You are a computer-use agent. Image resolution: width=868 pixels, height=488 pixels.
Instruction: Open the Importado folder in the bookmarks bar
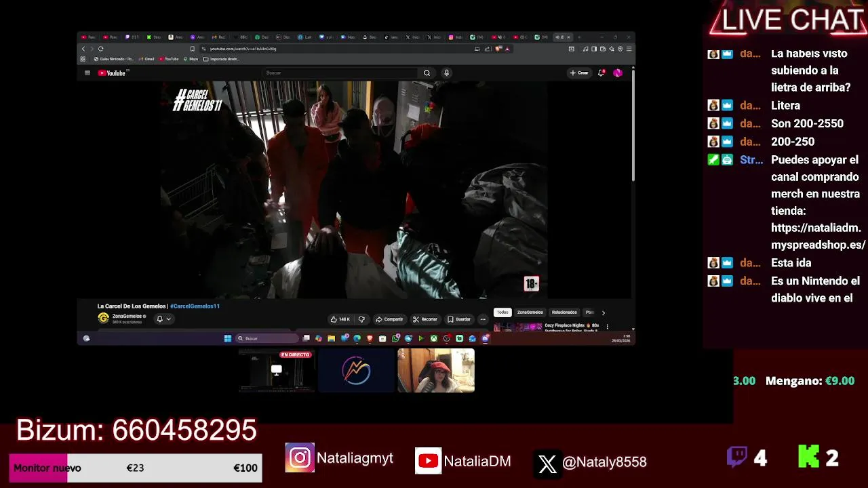pos(221,59)
